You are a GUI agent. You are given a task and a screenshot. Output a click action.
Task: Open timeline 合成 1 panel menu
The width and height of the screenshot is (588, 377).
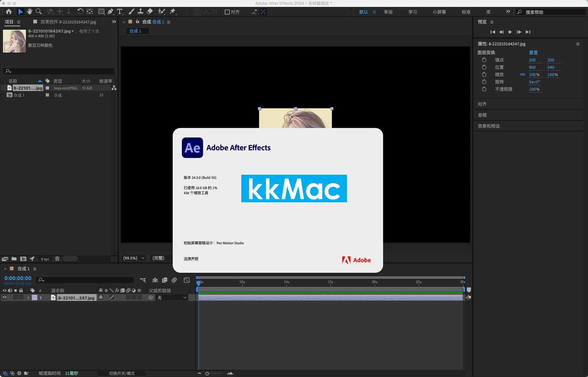[35, 269]
